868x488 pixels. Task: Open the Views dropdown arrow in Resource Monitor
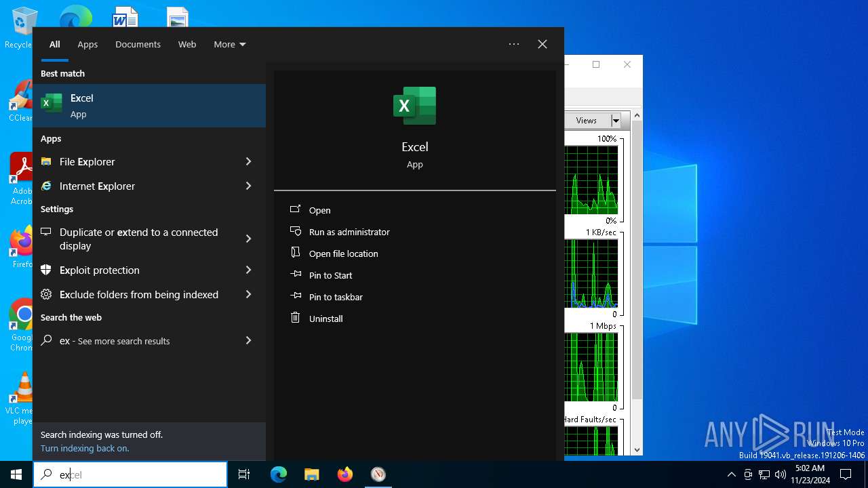pos(616,121)
